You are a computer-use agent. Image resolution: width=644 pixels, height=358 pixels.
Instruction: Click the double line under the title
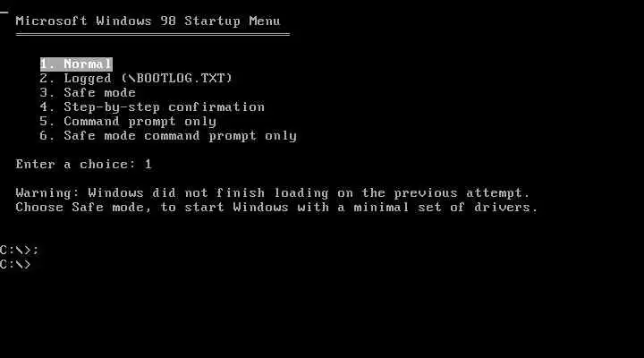click(x=153, y=35)
